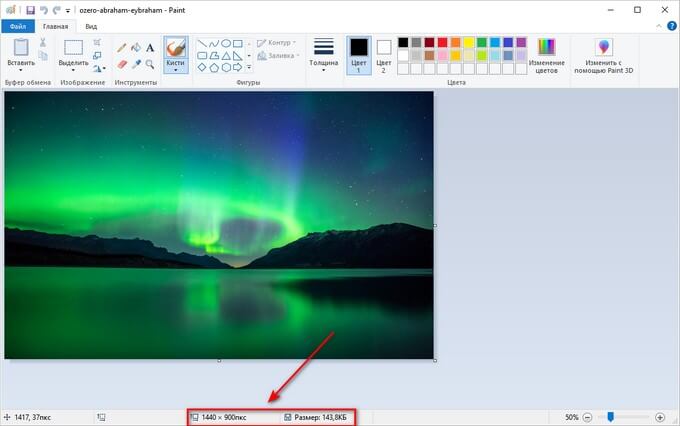Image resolution: width=680 pixels, height=426 pixels.
Task: Select the Eraser tool
Action: 122,64
